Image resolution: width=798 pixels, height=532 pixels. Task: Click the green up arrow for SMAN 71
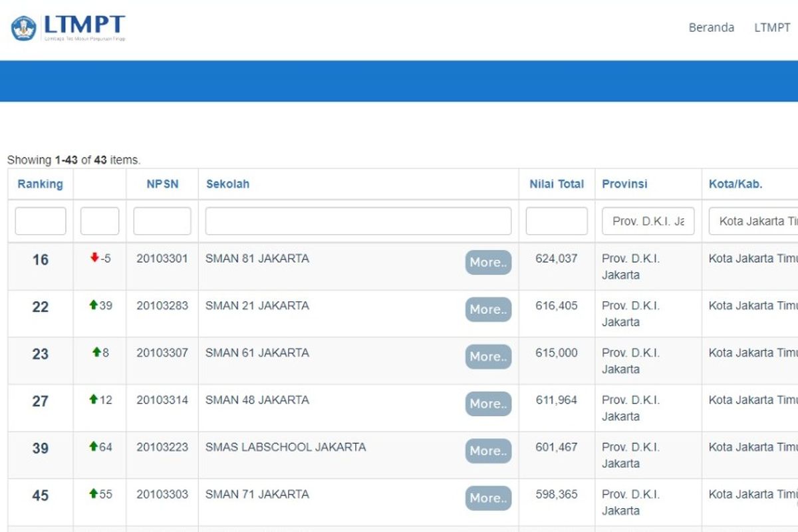(93, 494)
